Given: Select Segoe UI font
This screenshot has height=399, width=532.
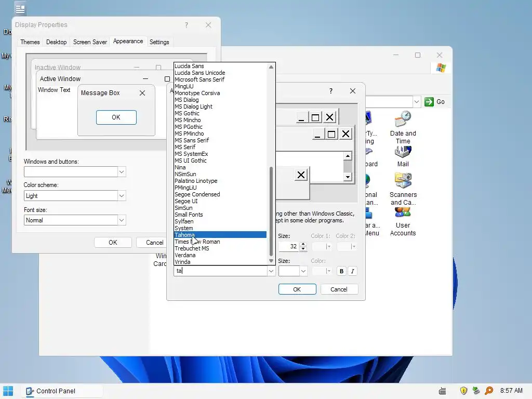Looking at the screenshot, I should [220, 201].
